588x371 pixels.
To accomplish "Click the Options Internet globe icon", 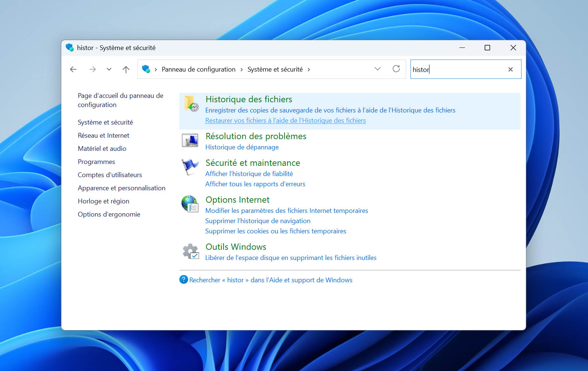I will pos(190,204).
